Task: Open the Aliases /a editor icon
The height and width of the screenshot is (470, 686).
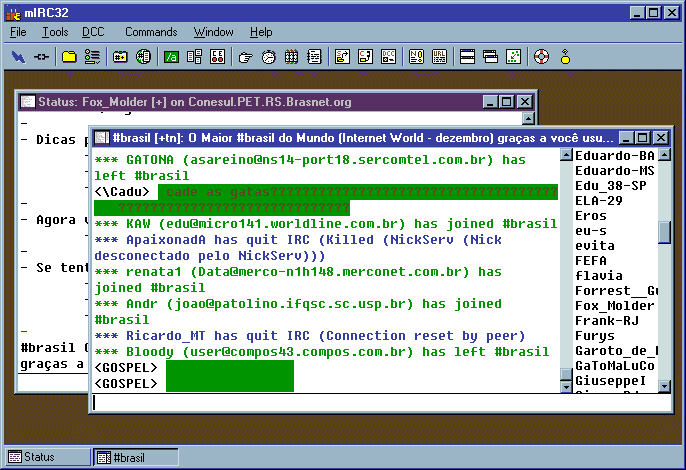Action: pos(171,57)
